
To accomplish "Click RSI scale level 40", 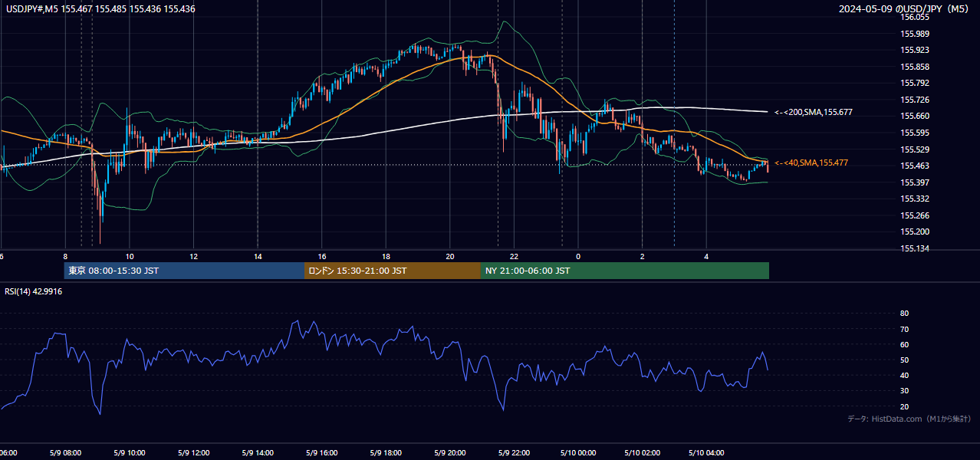I will click(x=904, y=375).
